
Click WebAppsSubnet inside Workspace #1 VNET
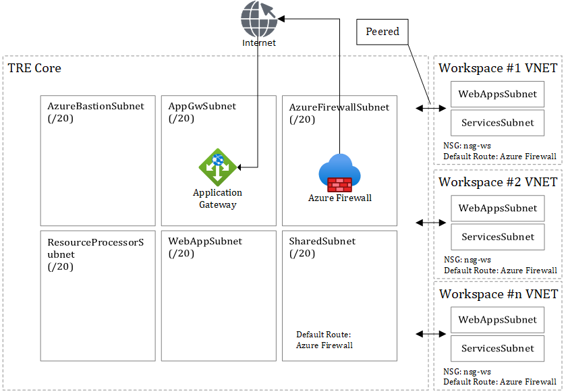pyautogui.click(x=497, y=94)
